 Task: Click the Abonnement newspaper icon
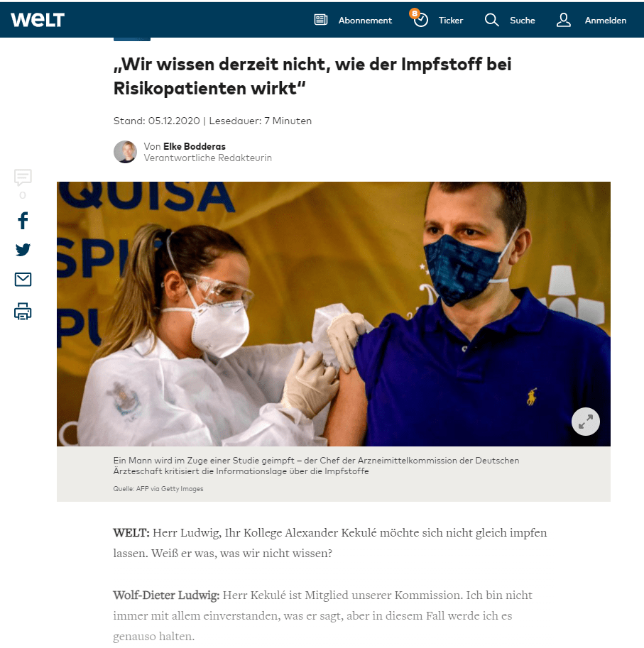321,20
